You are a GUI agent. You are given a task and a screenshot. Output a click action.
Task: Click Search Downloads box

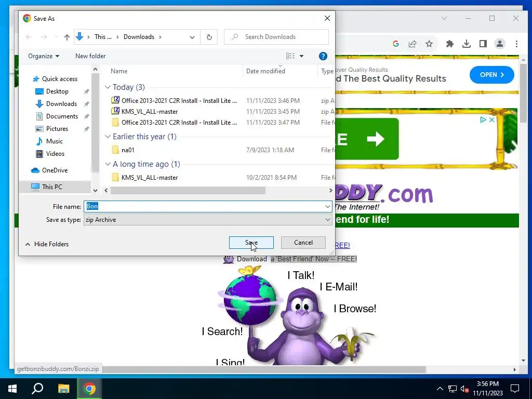(276, 37)
